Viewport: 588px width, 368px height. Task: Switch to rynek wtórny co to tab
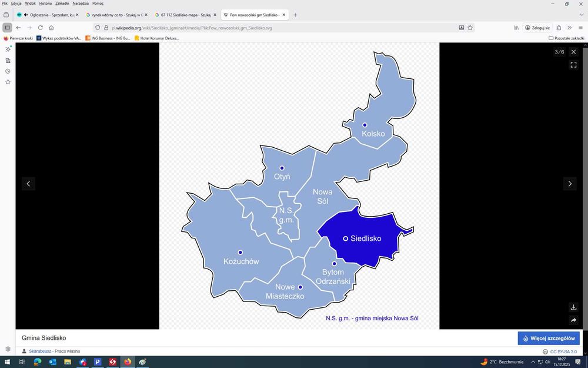(116, 15)
